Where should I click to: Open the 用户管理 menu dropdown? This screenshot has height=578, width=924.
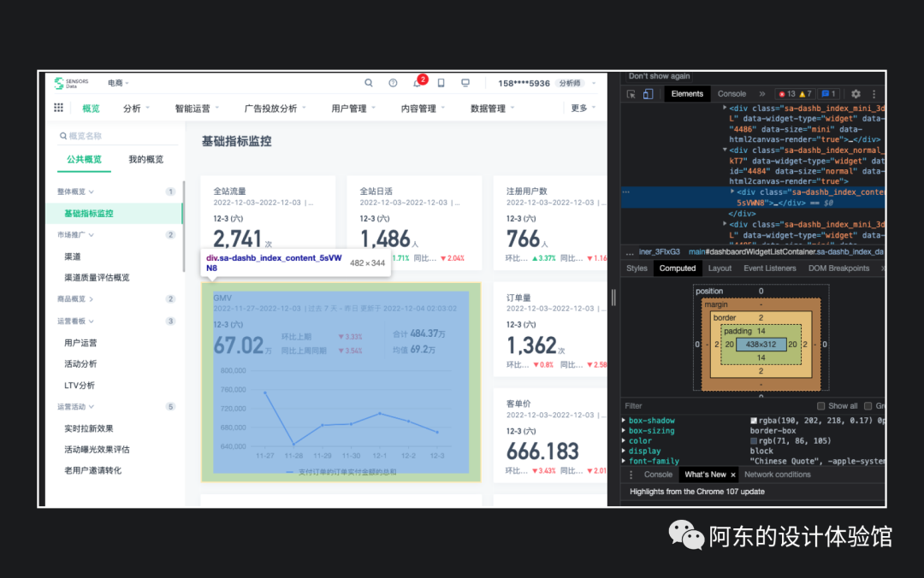(x=353, y=109)
